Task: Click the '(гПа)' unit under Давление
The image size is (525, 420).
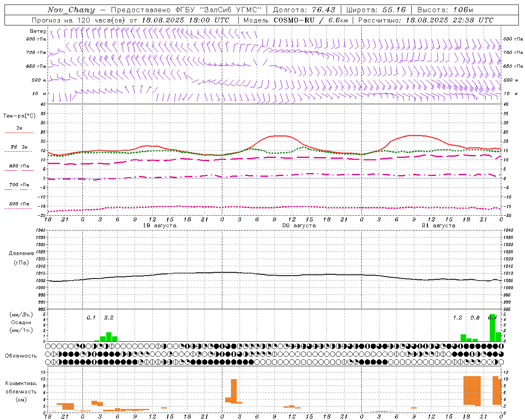Action: click(x=21, y=262)
